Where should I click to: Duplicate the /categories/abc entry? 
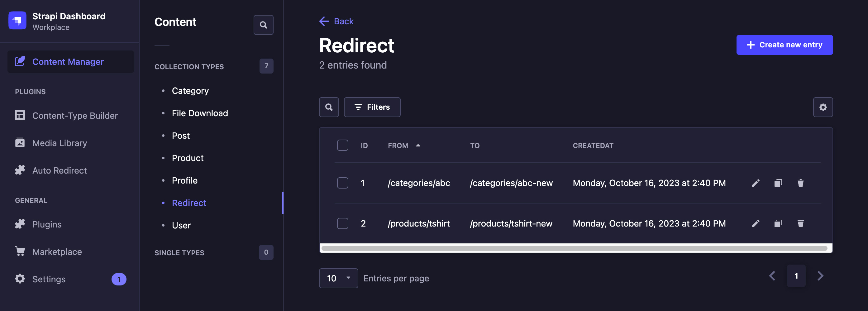pyautogui.click(x=778, y=183)
